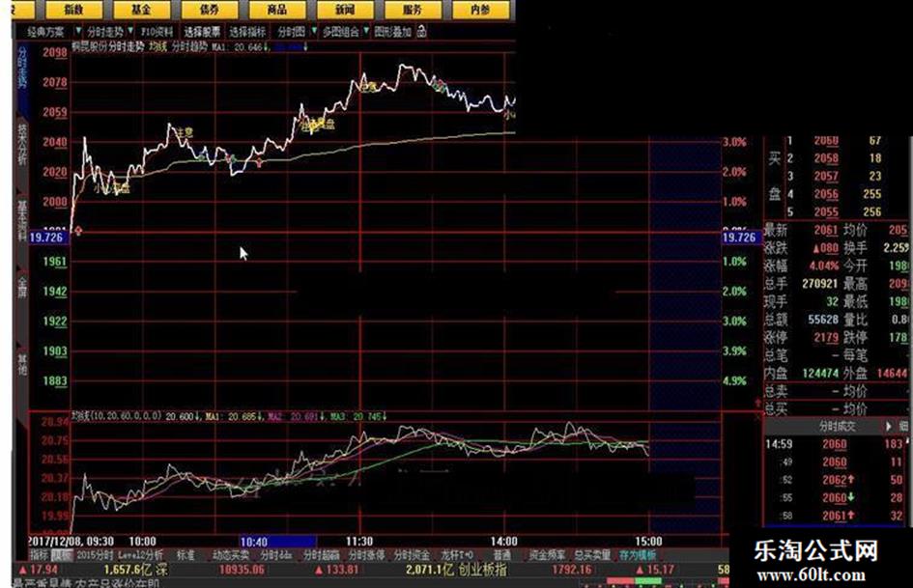The height and width of the screenshot is (588, 913).
Task: Open the 债券 top menu button
Action: (x=210, y=9)
